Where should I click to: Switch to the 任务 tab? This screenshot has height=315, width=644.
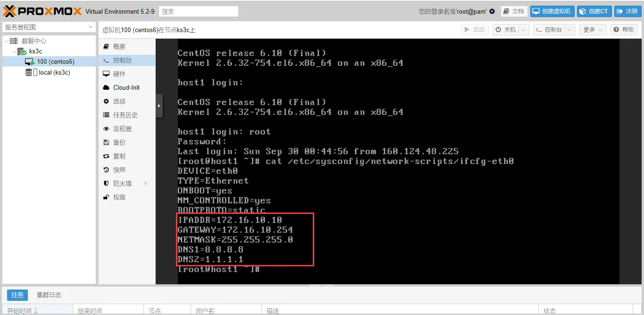pos(17,295)
